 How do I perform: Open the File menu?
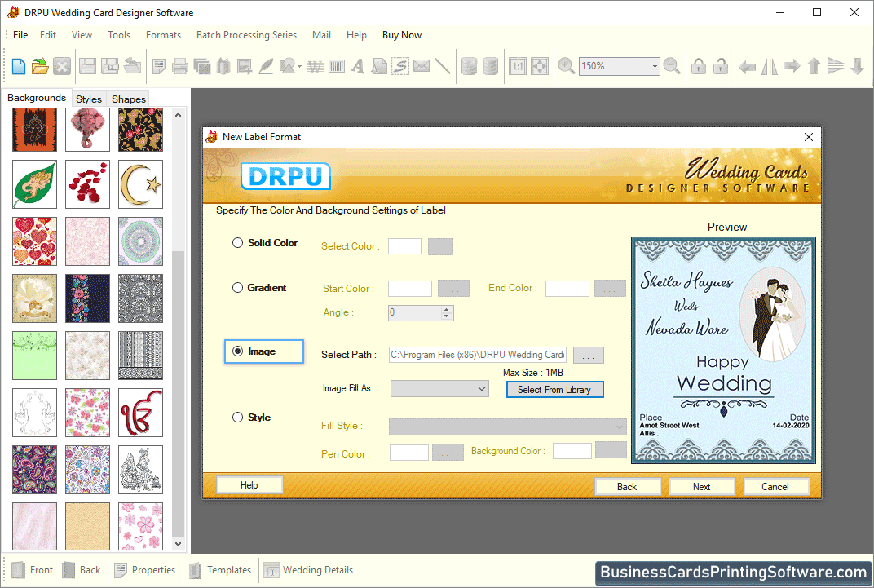pos(20,34)
